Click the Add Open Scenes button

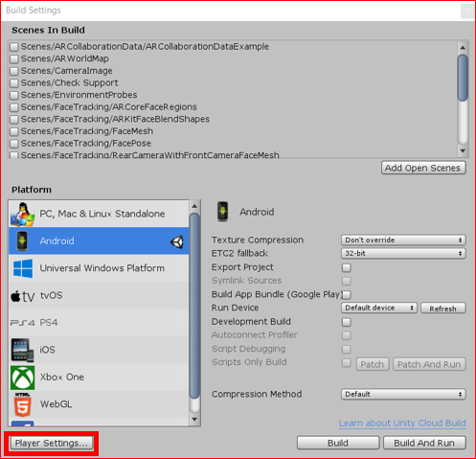pyautogui.click(x=423, y=168)
